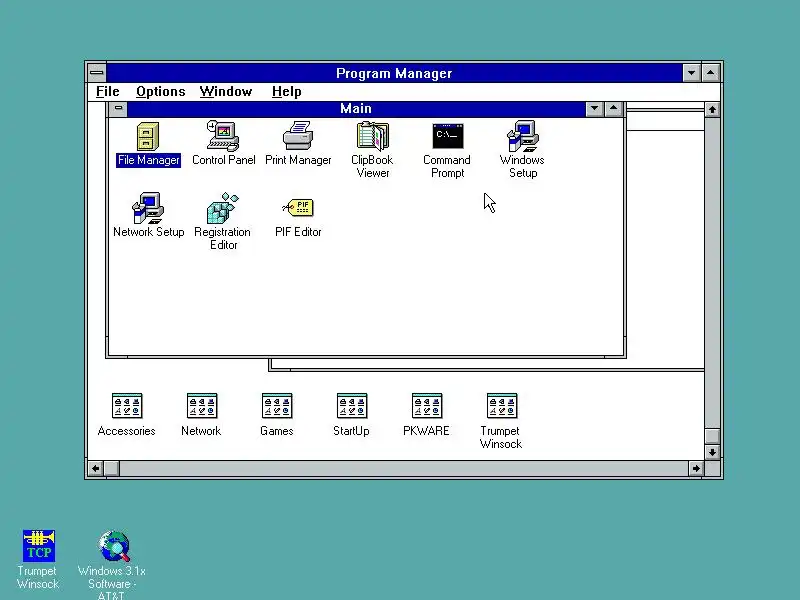Click the "Registration Editor" label text
Screen dimensions: 800x600
[x=223, y=238]
